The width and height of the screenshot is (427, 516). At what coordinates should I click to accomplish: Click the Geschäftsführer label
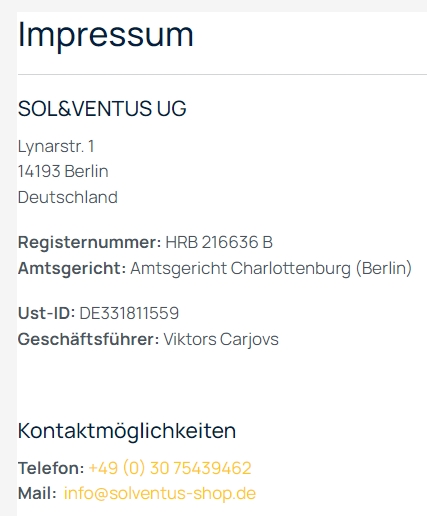click(x=89, y=339)
